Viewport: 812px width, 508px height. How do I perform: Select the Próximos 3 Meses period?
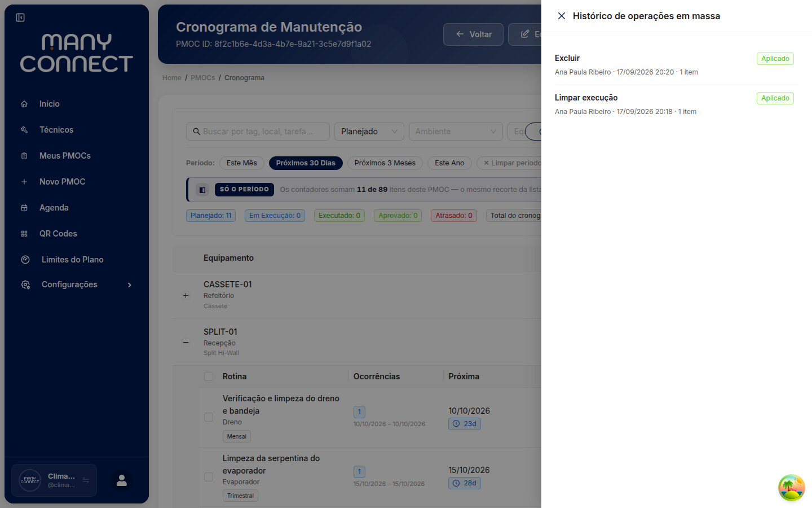tap(385, 163)
